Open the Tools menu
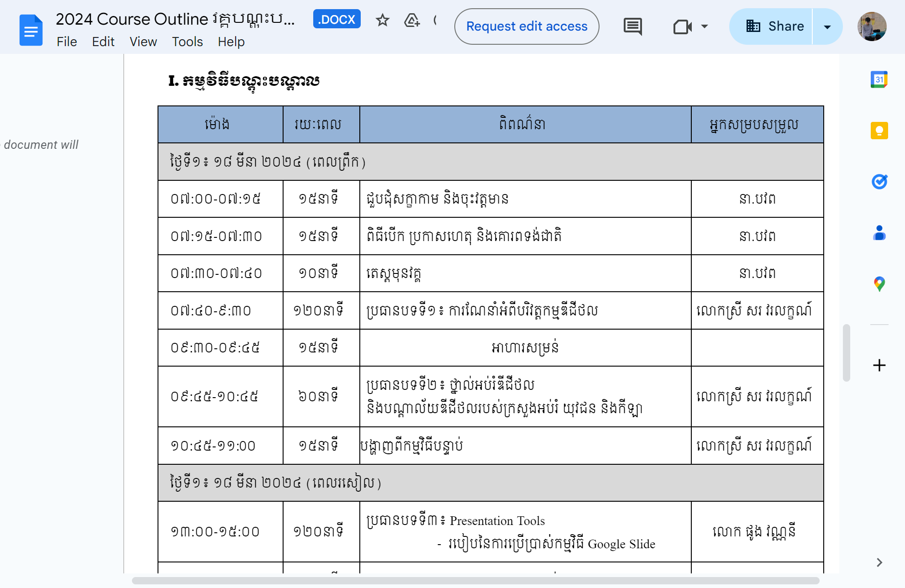The width and height of the screenshot is (905, 588). pyautogui.click(x=187, y=42)
